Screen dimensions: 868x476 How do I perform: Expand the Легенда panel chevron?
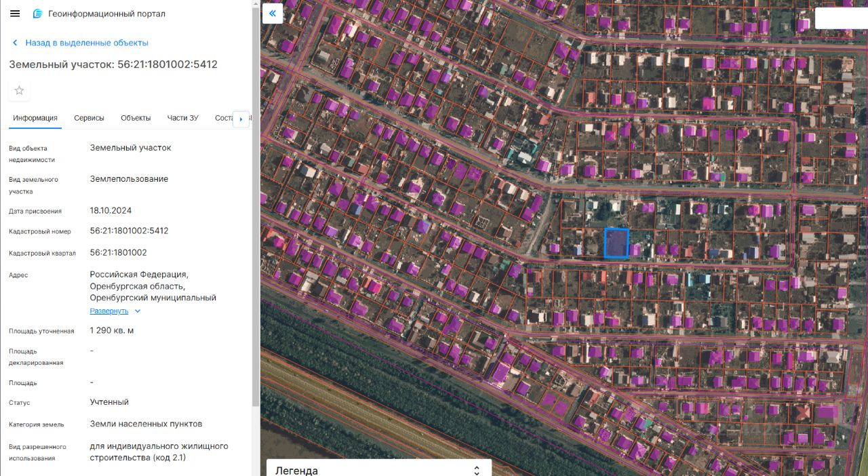click(477, 470)
